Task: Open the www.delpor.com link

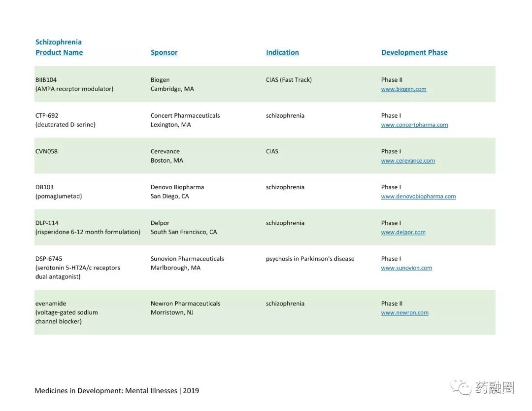Action: (x=403, y=233)
